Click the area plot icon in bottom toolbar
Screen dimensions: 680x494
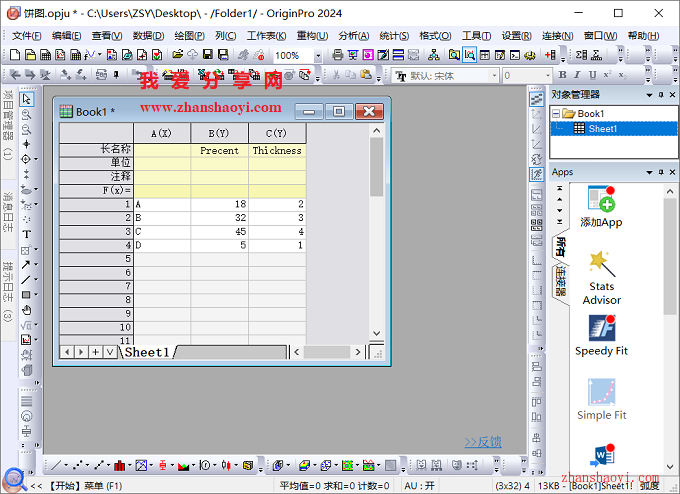[x=183, y=465]
